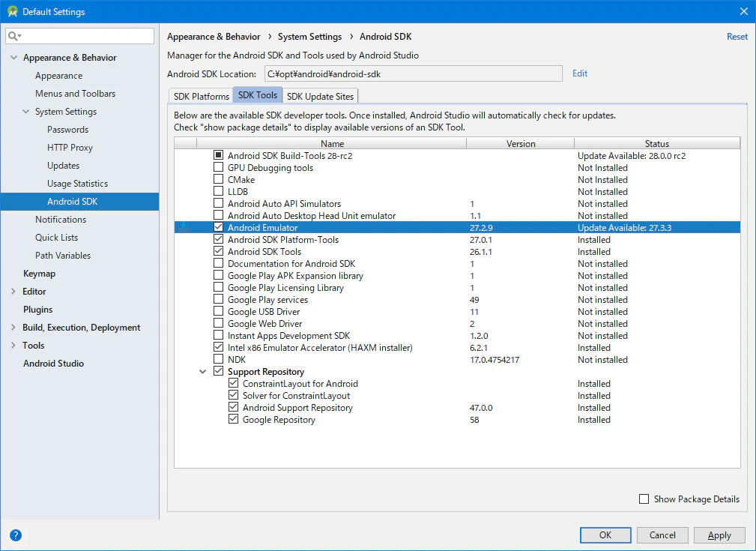756x551 pixels.
Task: Click the Reset link
Action: pyautogui.click(x=737, y=37)
